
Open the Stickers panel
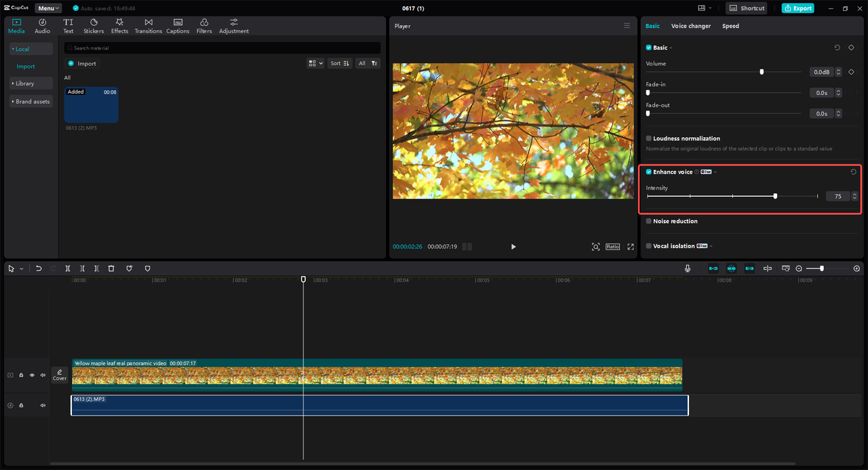[x=94, y=26]
